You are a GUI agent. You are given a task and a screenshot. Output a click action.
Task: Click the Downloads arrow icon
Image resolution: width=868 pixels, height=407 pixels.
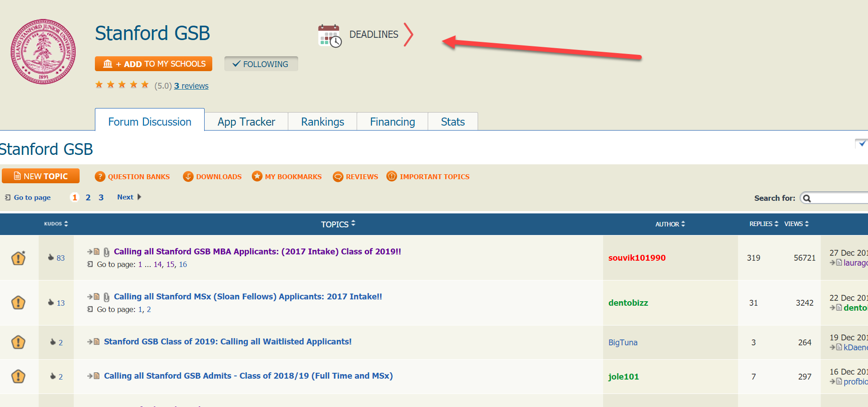pyautogui.click(x=188, y=176)
